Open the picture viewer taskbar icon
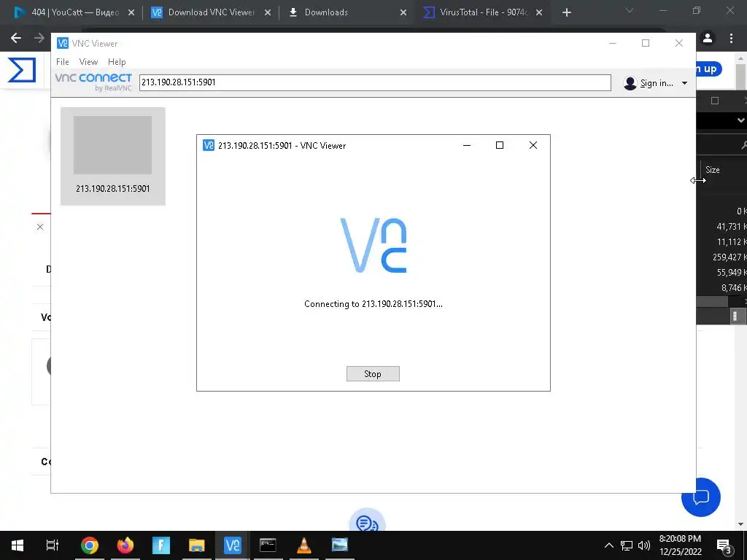747x560 pixels. pos(340,545)
